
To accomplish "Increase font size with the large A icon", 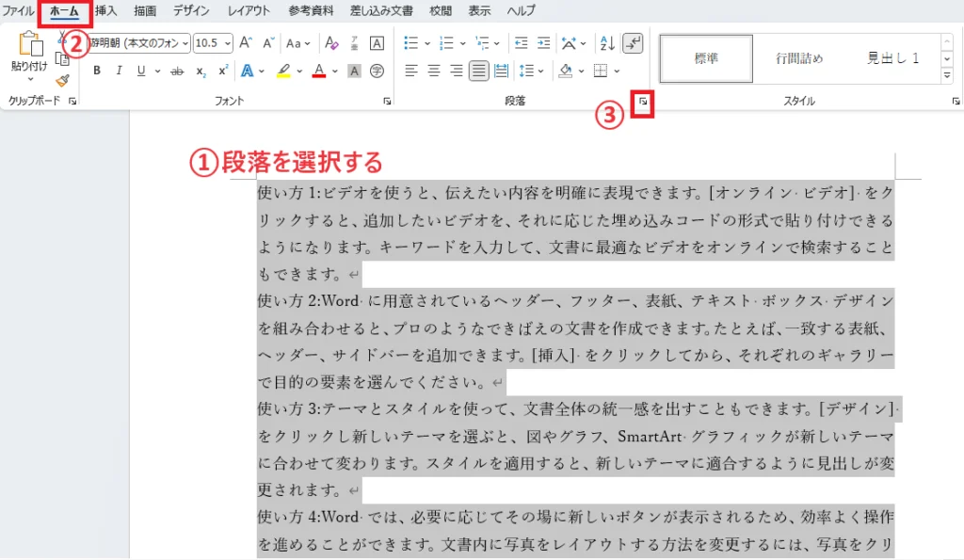I will (246, 43).
